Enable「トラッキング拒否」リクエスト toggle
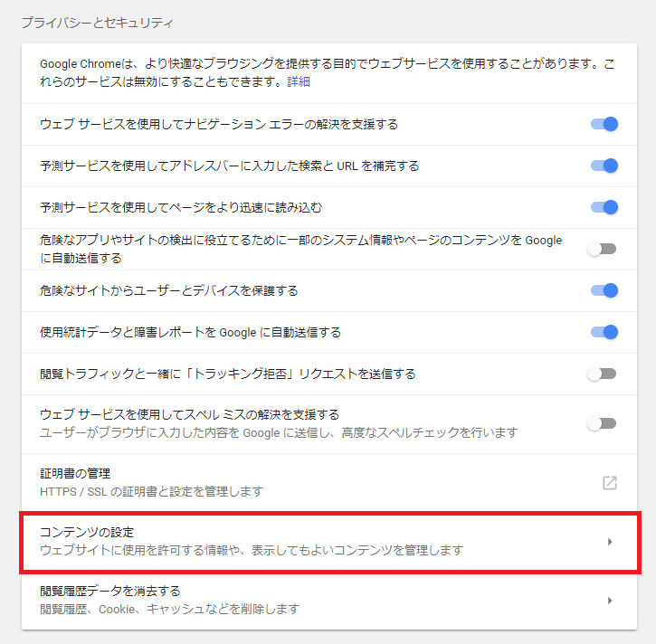This screenshot has height=644, width=656. point(602,374)
